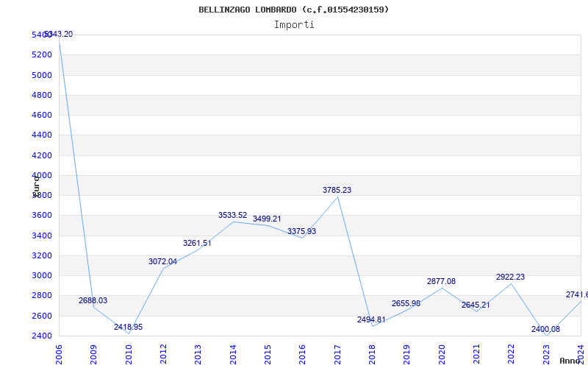Click the year 2014 axis label
The width and height of the screenshot is (588, 368).
tap(233, 355)
